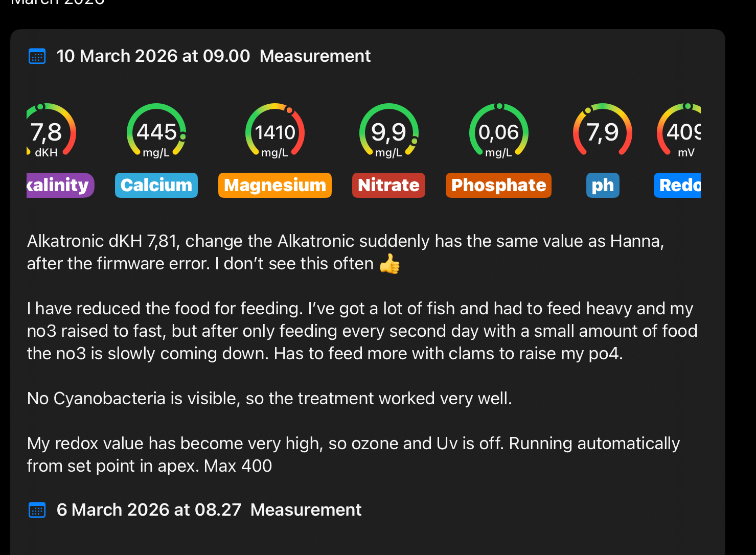Viewport: 756px width, 555px height.
Task: Select the Alkalinity 7,8 dKH gauge
Action: point(49,132)
